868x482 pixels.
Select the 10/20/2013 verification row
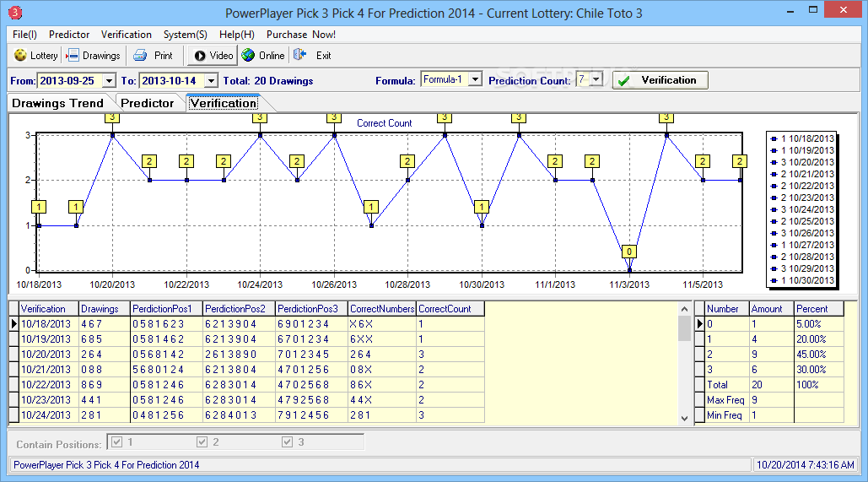[x=247, y=355]
